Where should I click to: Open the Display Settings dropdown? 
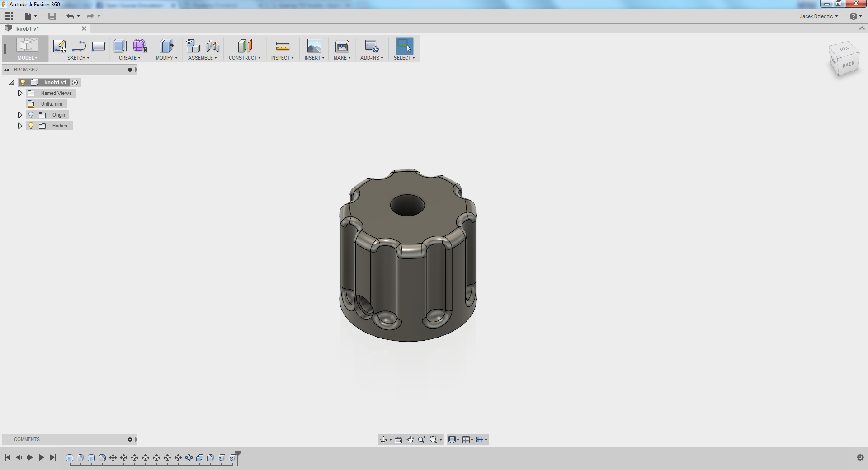(453, 440)
